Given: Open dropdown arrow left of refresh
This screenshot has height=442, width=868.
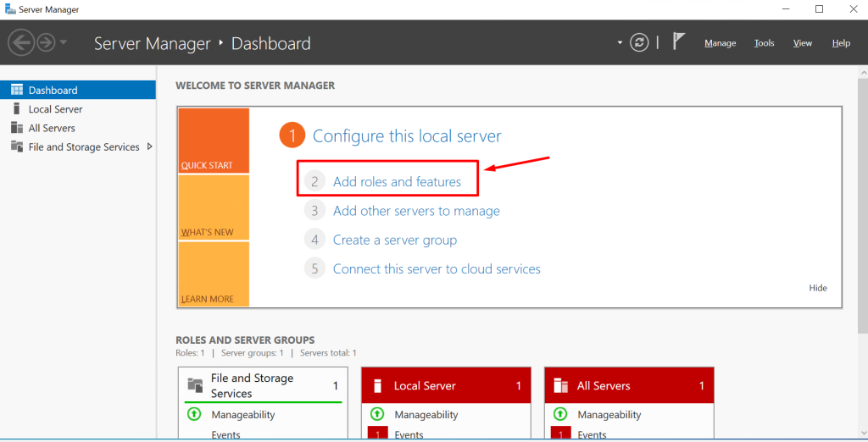Looking at the screenshot, I should (620, 43).
